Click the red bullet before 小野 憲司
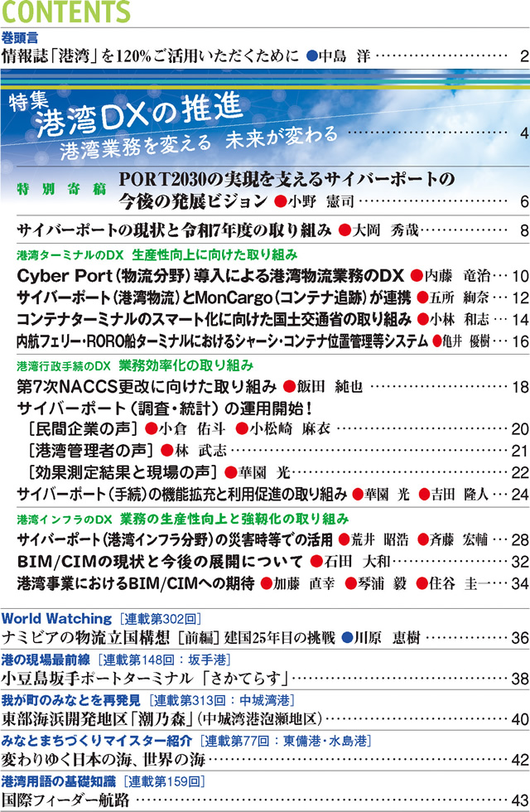This screenshot has width=530, height=812. pos(280,201)
